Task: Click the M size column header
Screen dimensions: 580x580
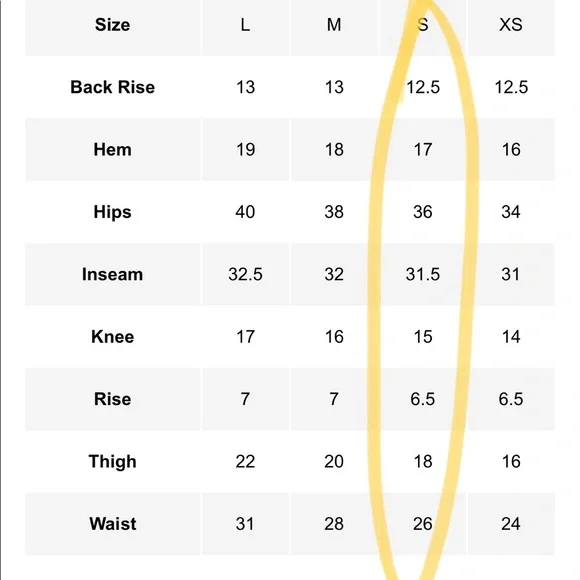Action: [334, 25]
